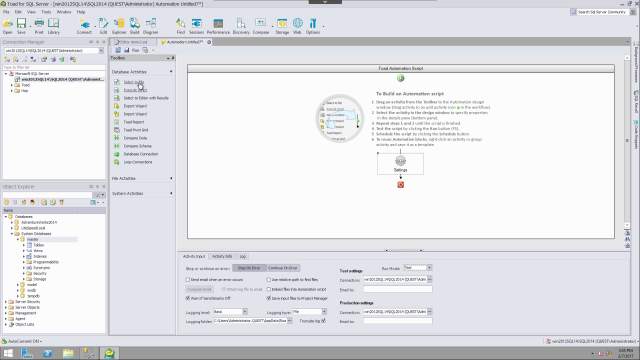
Task: Select the Compare Data activity
Action: tap(135, 138)
